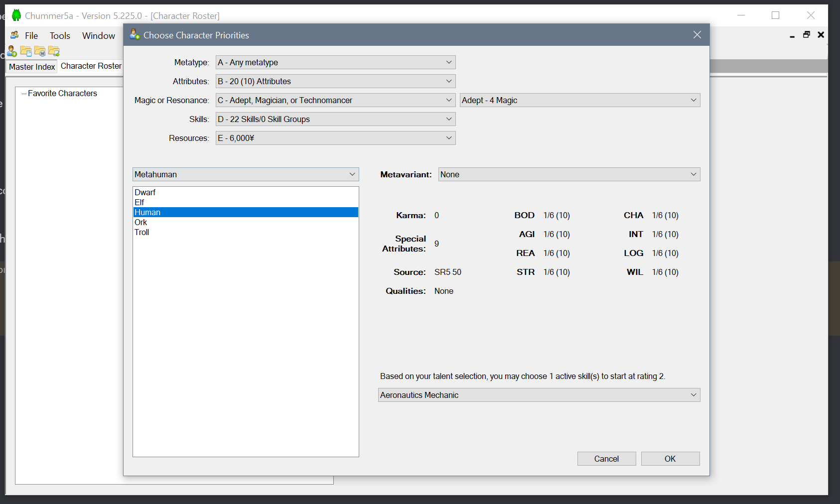This screenshot has height=504, width=840.
Task: Click the Qualities value None
Action: tap(443, 291)
